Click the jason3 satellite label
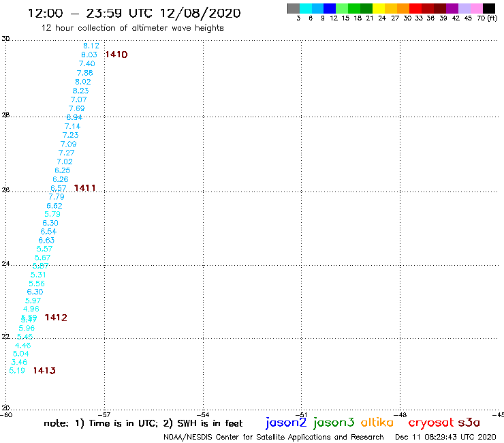Screen dimensions: 504x443 (x=334, y=423)
